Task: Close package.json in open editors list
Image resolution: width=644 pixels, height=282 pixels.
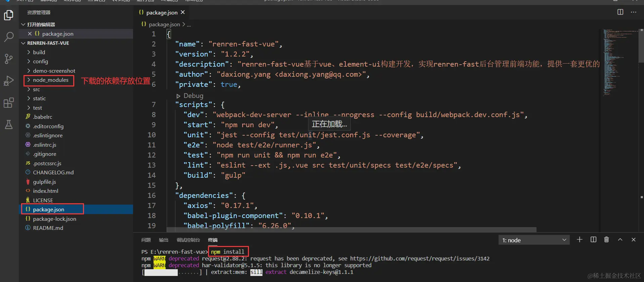Action: (30, 34)
